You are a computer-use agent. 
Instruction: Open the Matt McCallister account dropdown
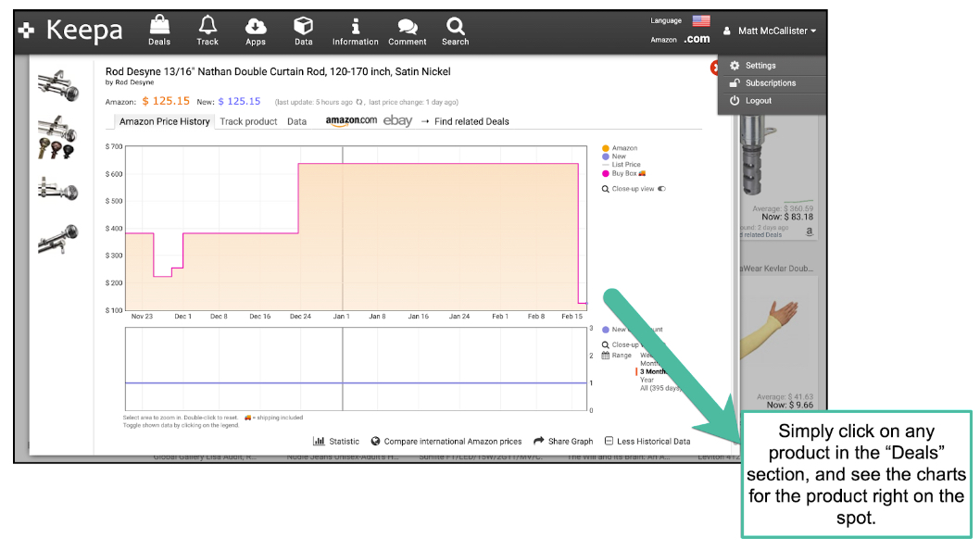click(x=770, y=31)
